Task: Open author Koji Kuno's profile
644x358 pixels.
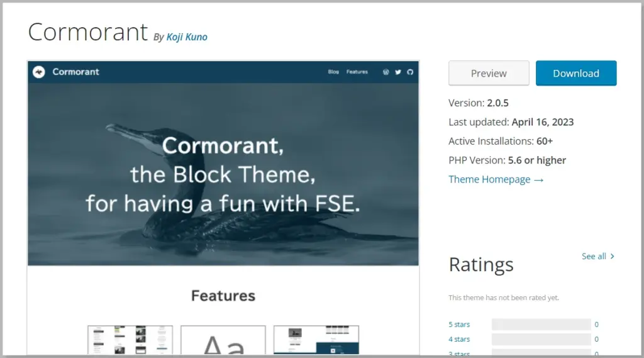Action: point(187,37)
